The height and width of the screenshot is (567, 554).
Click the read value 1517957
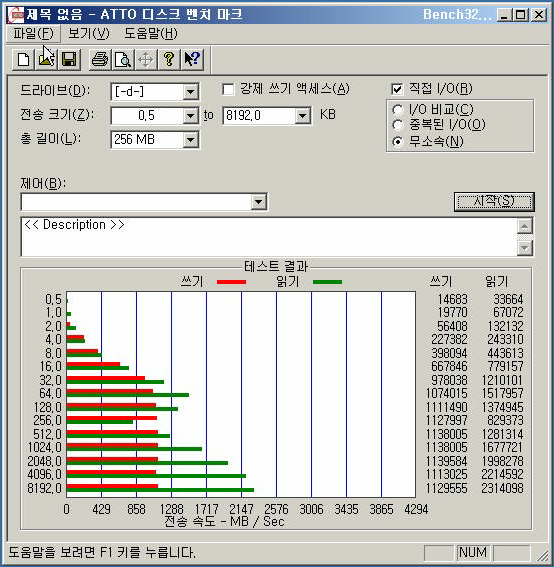(502, 393)
